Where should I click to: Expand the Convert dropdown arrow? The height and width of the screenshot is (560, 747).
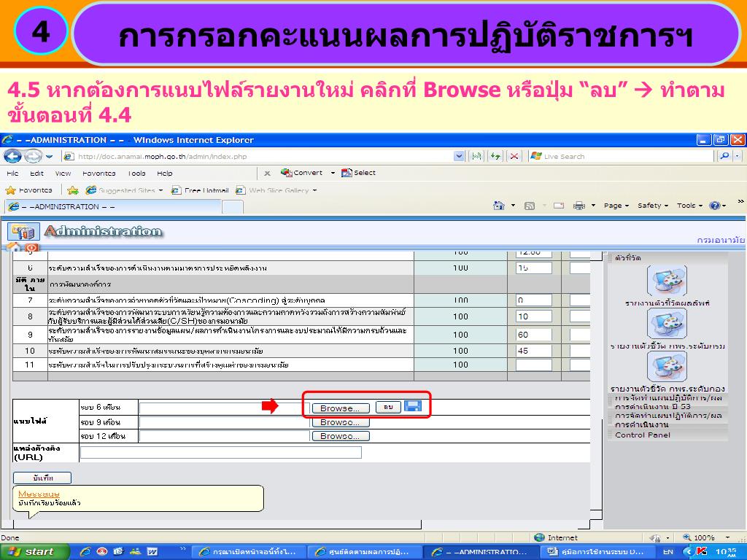(333, 173)
